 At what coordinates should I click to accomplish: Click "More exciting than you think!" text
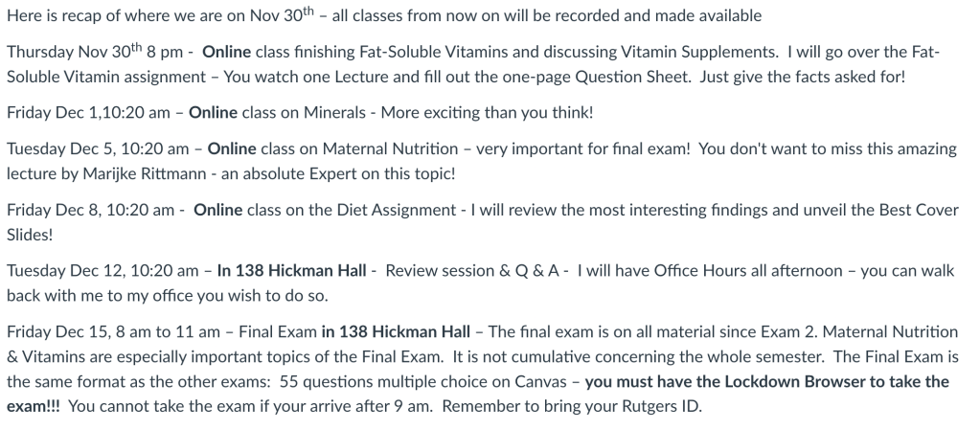487,112
